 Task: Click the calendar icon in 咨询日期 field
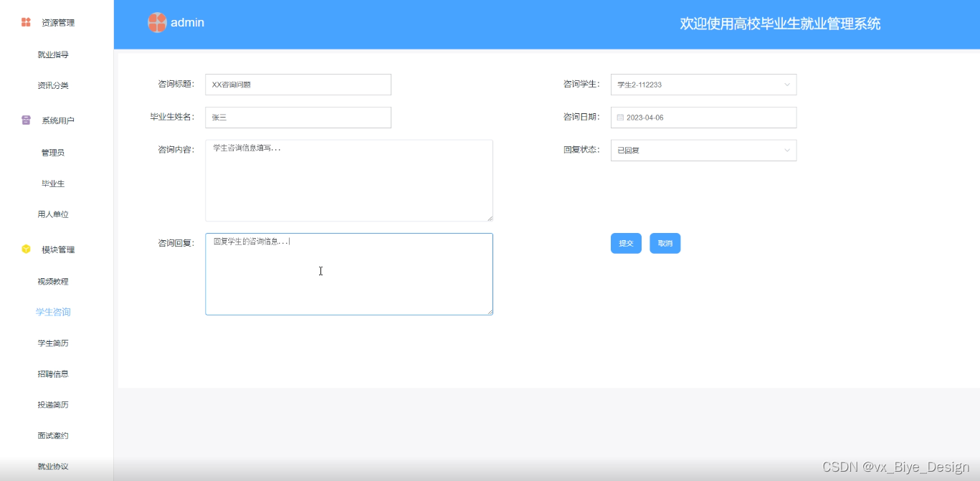[620, 118]
